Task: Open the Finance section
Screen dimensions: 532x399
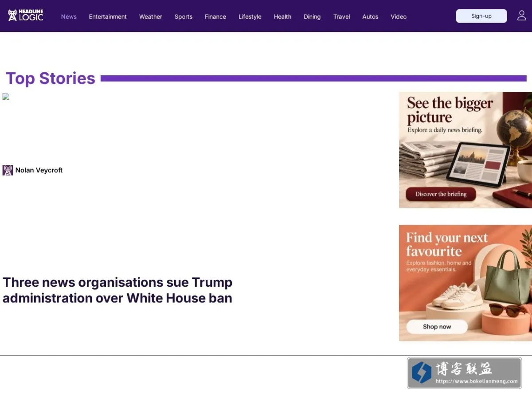Action: (x=215, y=16)
